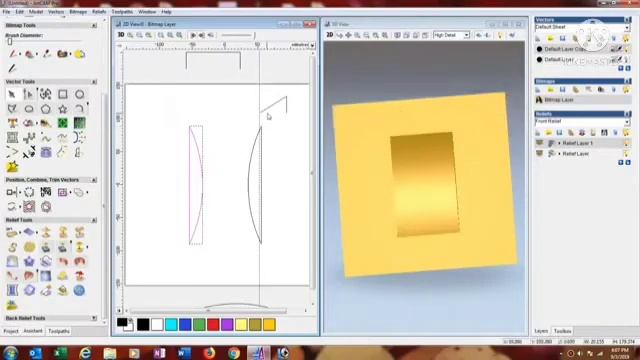This screenshot has width=640, height=360.
Task: Click the light bulb icon in 3D View toolbar
Action: tap(500, 36)
